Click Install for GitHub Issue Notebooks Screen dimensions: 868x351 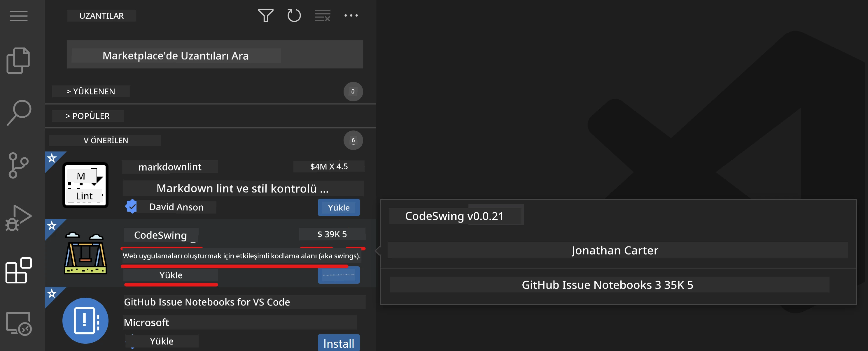pyautogui.click(x=339, y=343)
